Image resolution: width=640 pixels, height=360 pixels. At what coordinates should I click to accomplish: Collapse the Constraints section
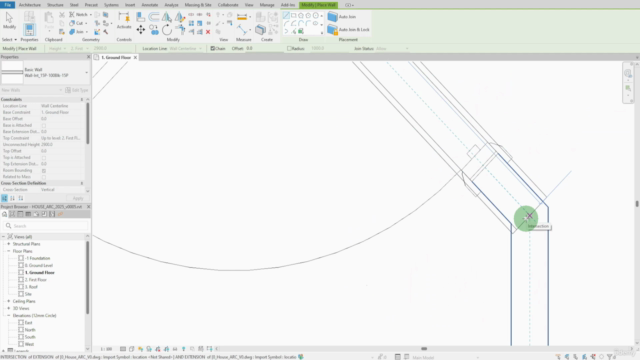(82, 100)
